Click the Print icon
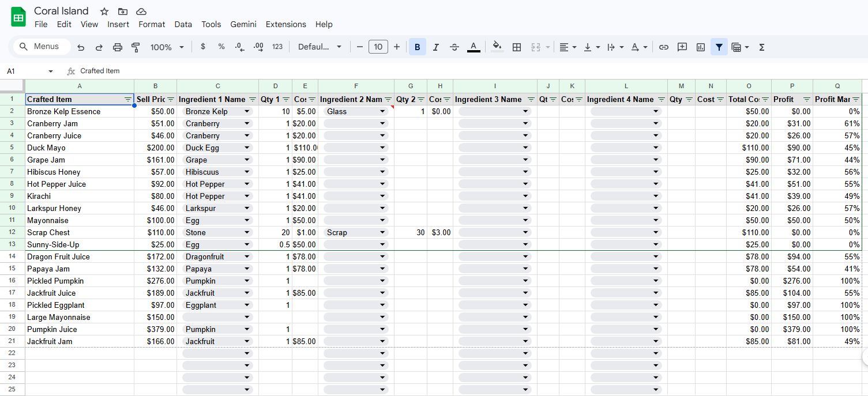 (118, 47)
